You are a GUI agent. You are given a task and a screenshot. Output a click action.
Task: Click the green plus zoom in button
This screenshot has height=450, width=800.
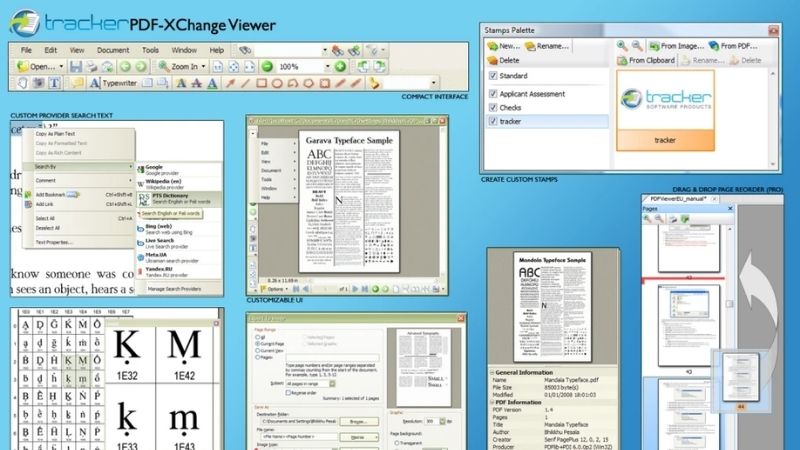tap(340, 66)
